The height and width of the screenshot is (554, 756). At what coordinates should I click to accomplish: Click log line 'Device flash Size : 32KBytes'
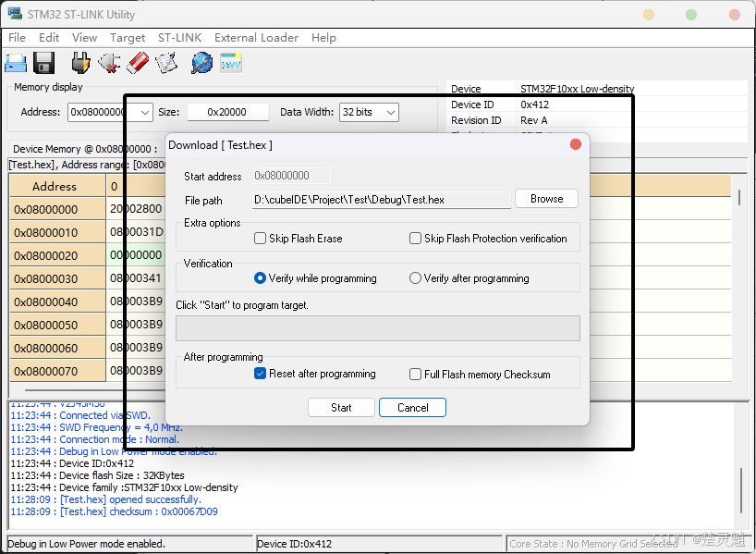pos(97,475)
